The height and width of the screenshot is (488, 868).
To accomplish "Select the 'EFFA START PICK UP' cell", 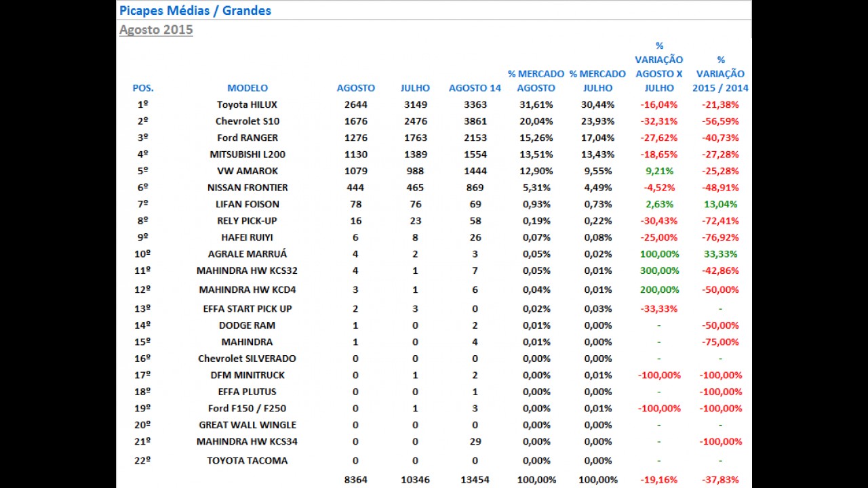I will [x=248, y=308].
